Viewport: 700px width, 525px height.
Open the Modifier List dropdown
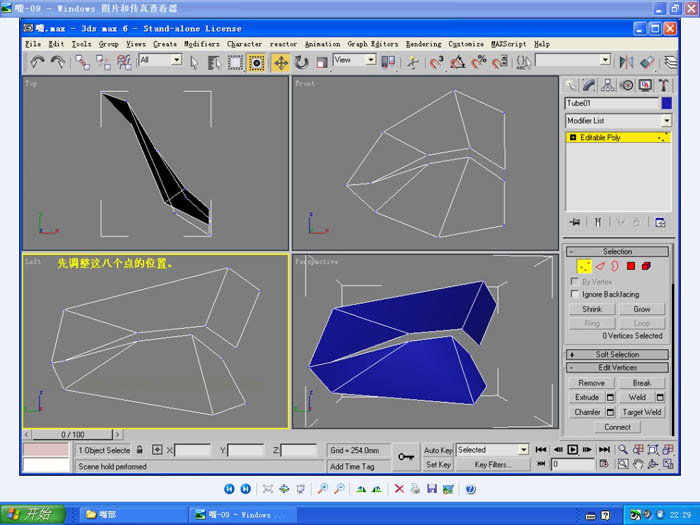point(666,121)
